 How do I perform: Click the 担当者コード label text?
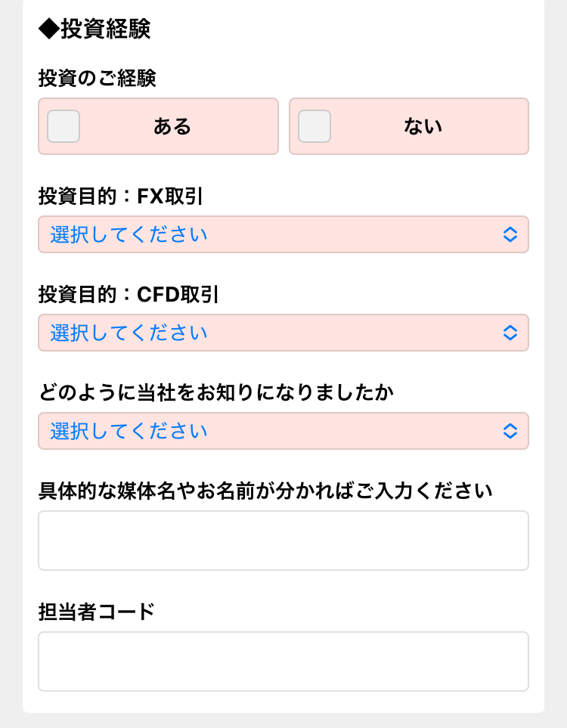pos(96,612)
